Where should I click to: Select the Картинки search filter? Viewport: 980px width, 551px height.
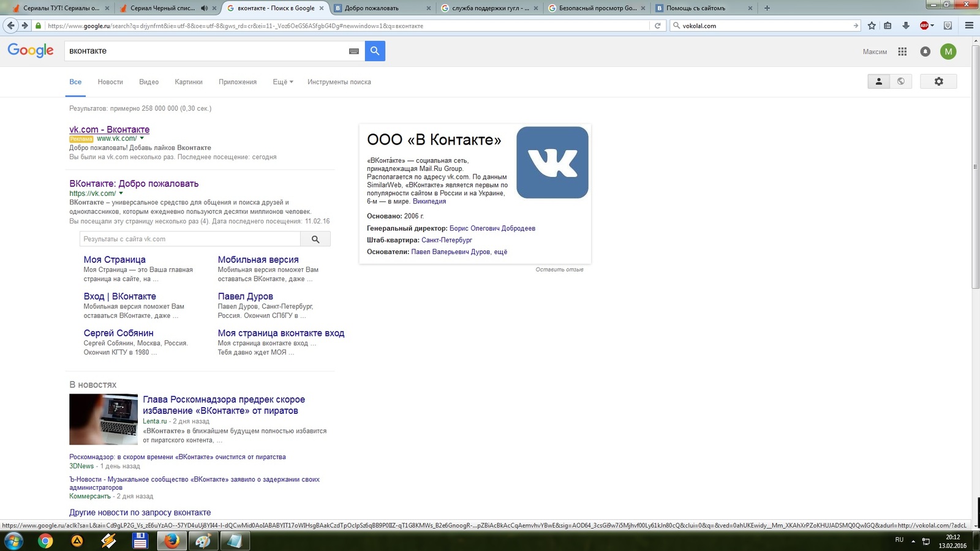(189, 82)
